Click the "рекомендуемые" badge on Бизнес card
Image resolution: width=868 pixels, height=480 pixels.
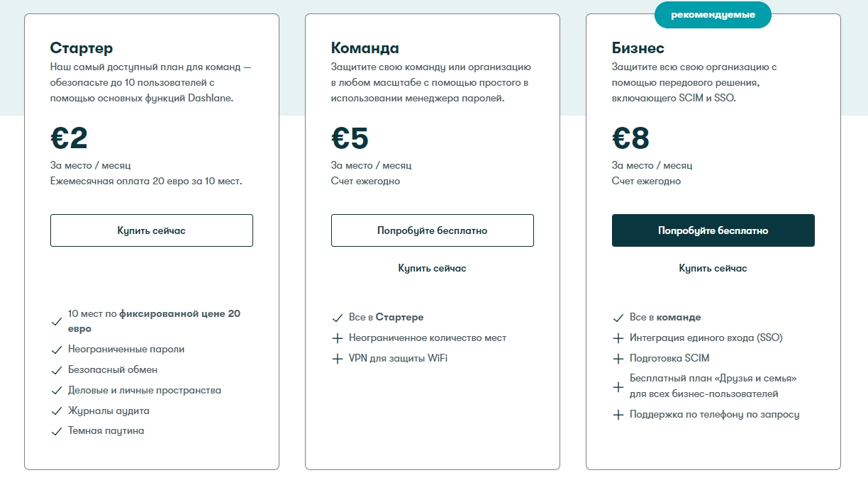713,15
